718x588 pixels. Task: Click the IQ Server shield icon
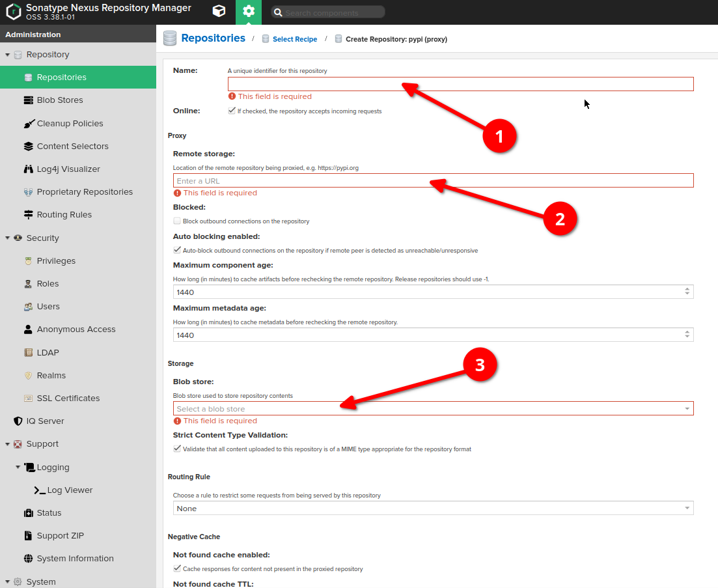(18, 421)
